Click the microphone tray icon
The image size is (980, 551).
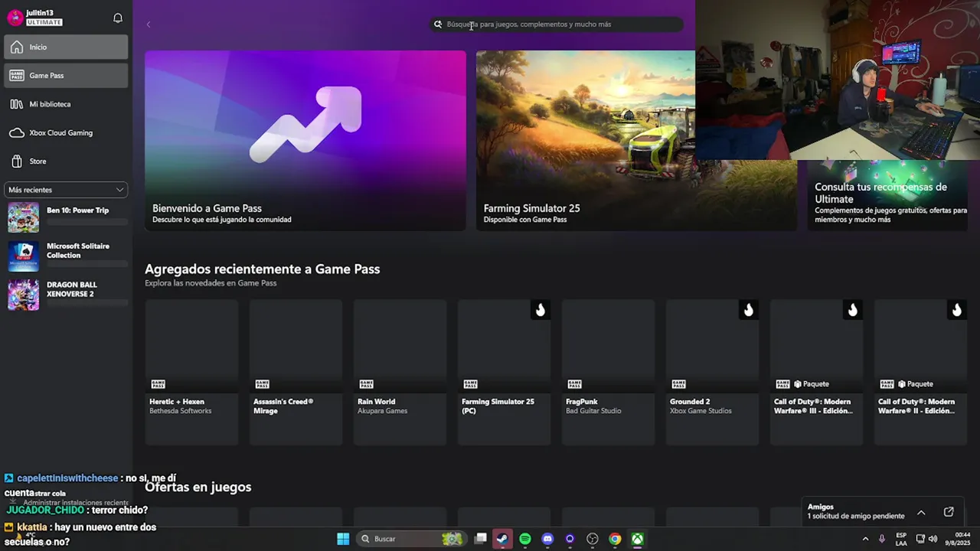click(x=882, y=539)
